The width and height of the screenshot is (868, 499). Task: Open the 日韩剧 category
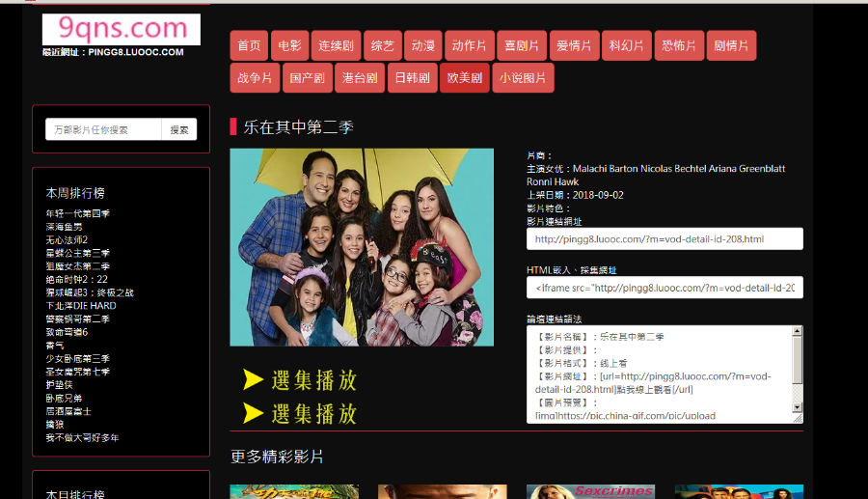pos(413,78)
